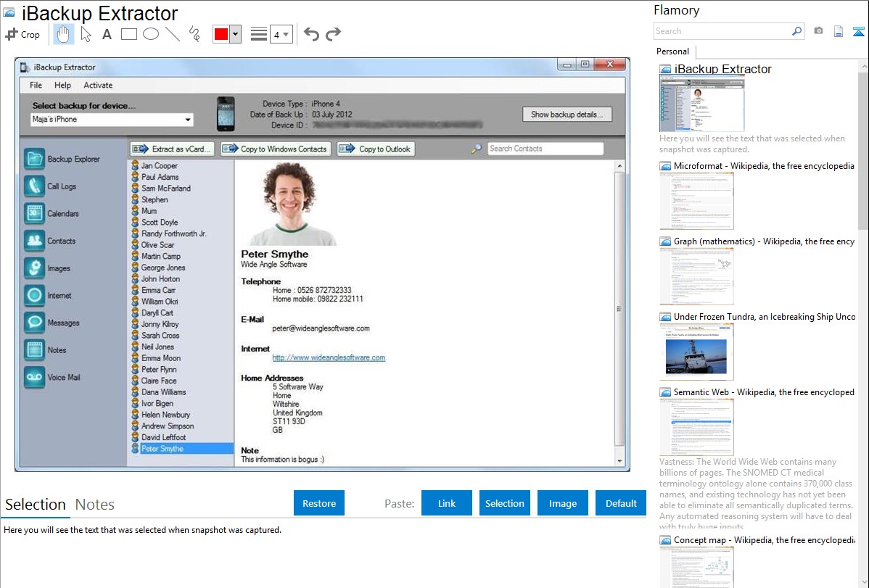The width and height of the screenshot is (869, 588).
Task: Open the Under Frozen Tundra snapshot thumbnail
Action: tap(696, 352)
